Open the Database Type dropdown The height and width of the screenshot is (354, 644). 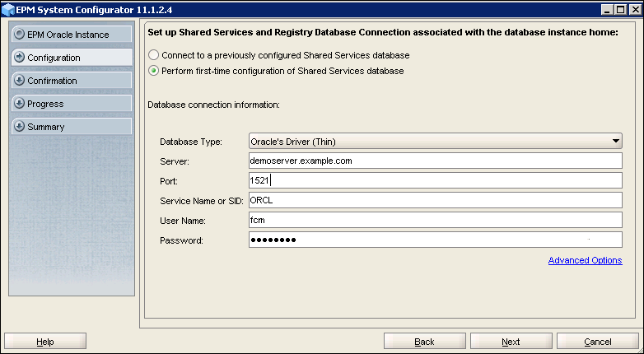coord(435,142)
